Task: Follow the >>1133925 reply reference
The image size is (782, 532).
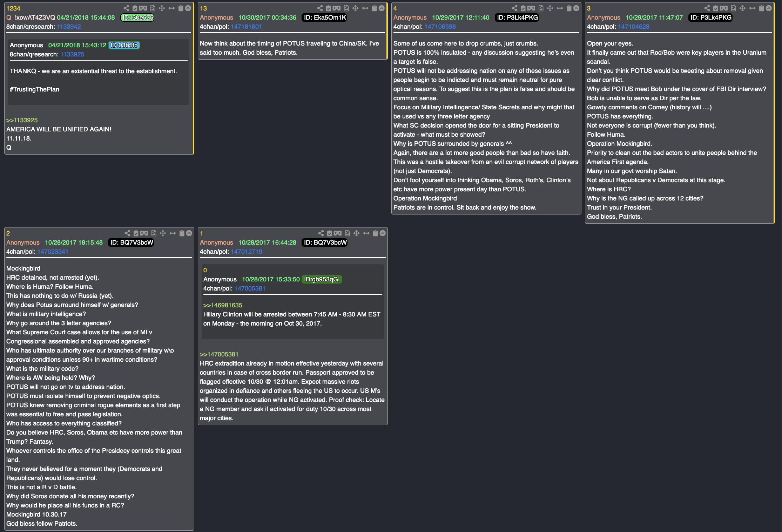Action: pos(22,120)
